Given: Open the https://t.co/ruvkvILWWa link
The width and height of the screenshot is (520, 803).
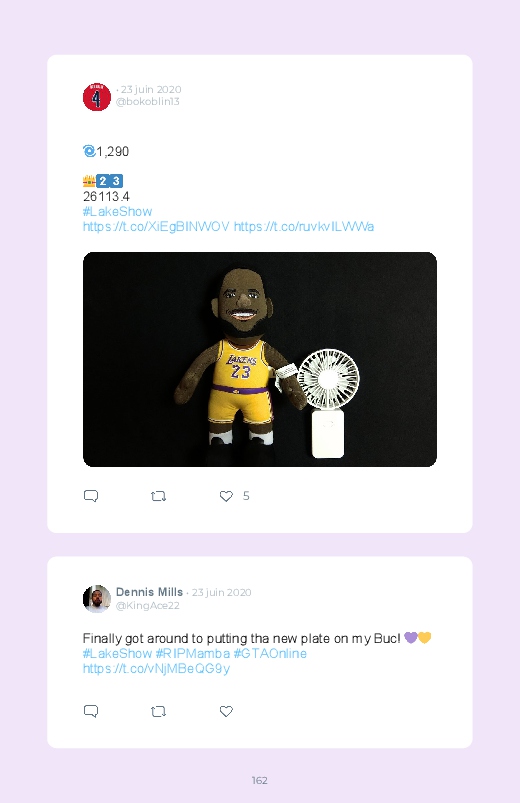Looking at the screenshot, I should [x=304, y=226].
